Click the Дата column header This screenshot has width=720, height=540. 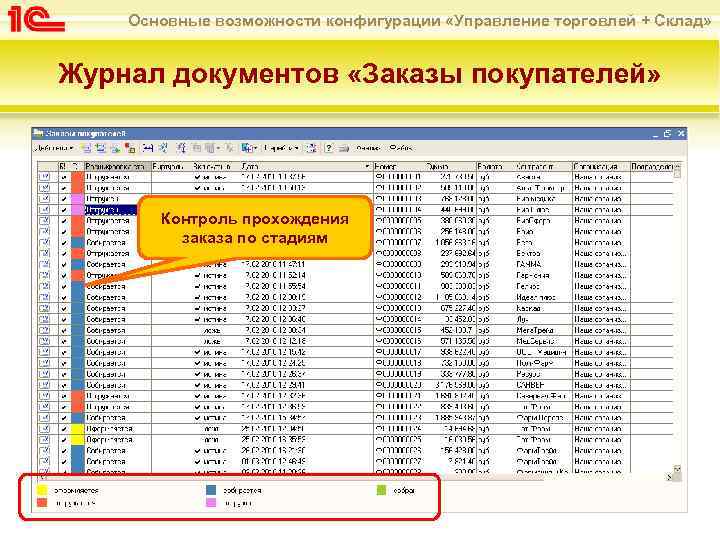pyautogui.click(x=307, y=166)
